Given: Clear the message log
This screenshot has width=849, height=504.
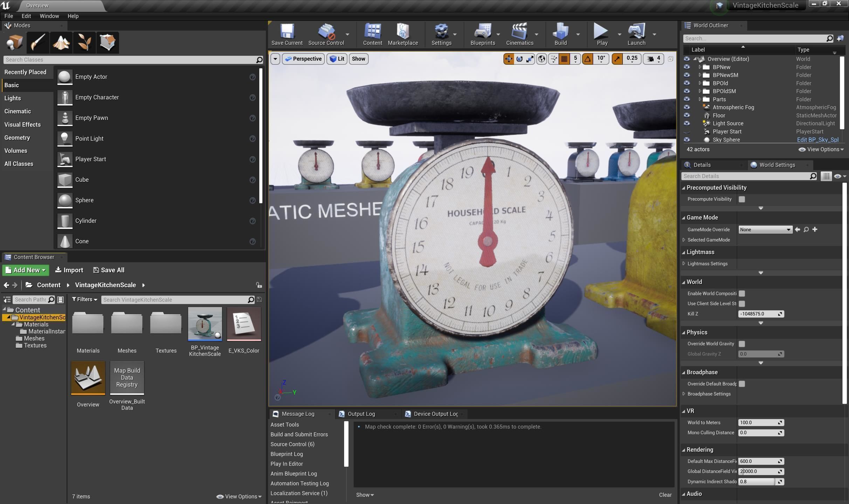Looking at the screenshot, I should 665,495.
